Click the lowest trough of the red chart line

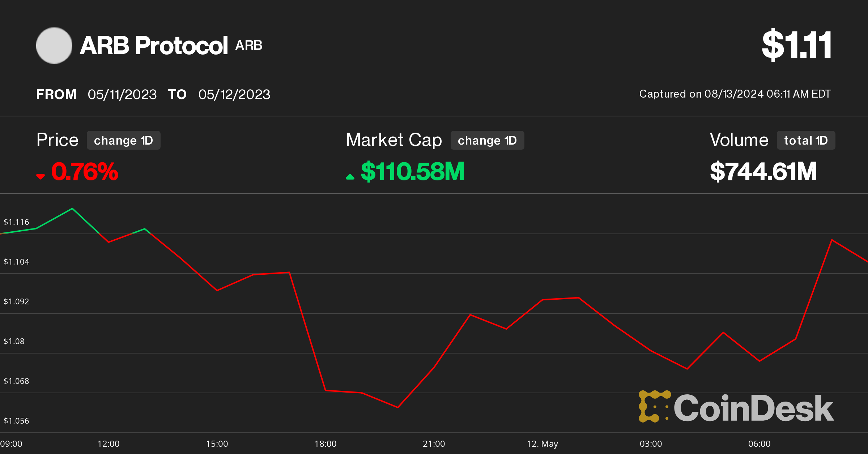tap(398, 407)
